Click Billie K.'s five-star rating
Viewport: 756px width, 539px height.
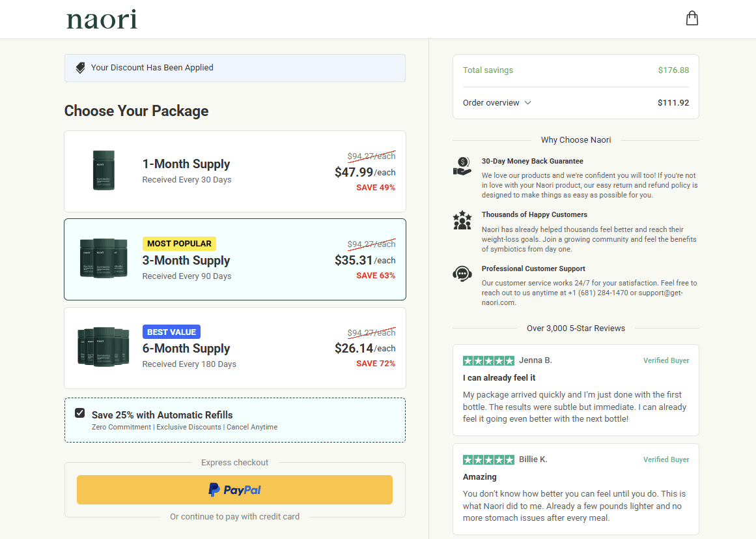click(x=488, y=460)
